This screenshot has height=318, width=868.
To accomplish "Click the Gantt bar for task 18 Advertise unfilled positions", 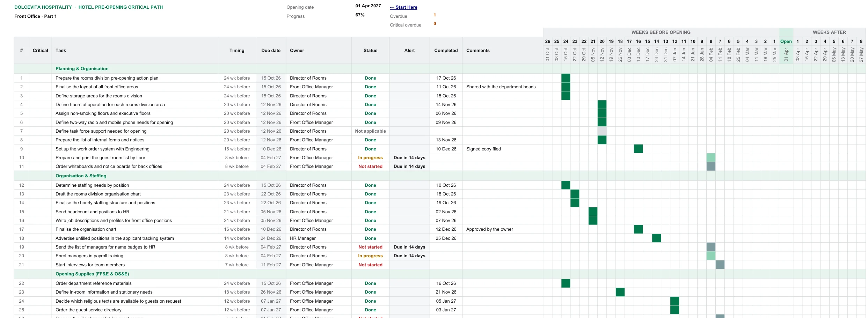I will 656,238.
